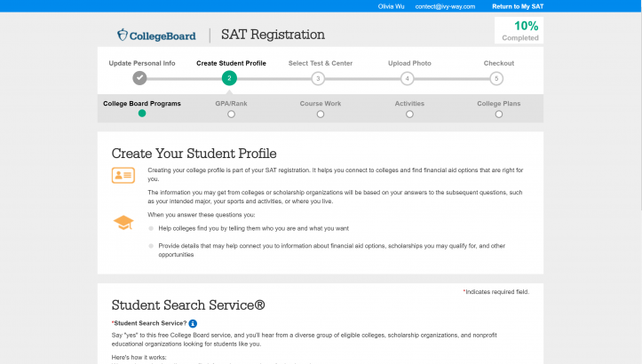Select the College Plans radio dot
Viewport: 642px width, 364px height.
(x=497, y=114)
